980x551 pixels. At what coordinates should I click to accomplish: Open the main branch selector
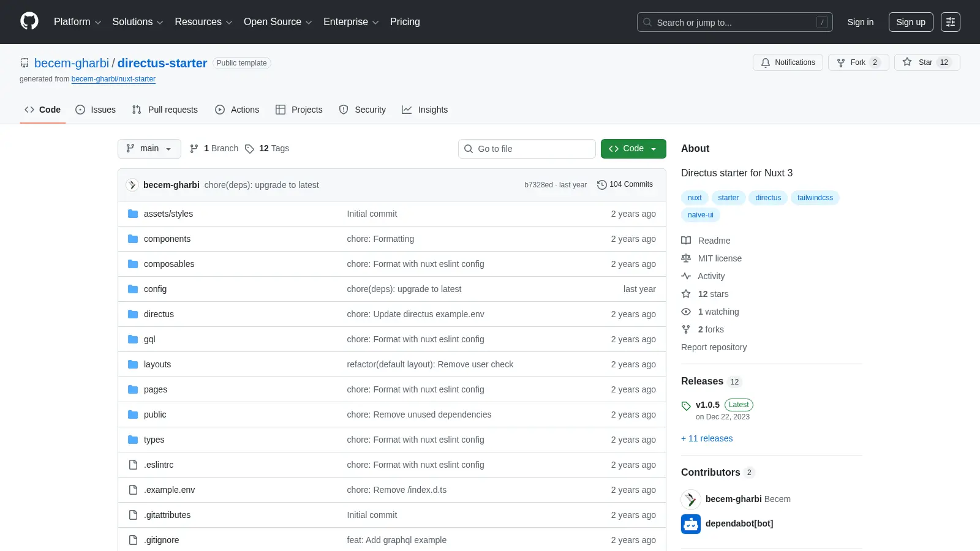pyautogui.click(x=149, y=149)
